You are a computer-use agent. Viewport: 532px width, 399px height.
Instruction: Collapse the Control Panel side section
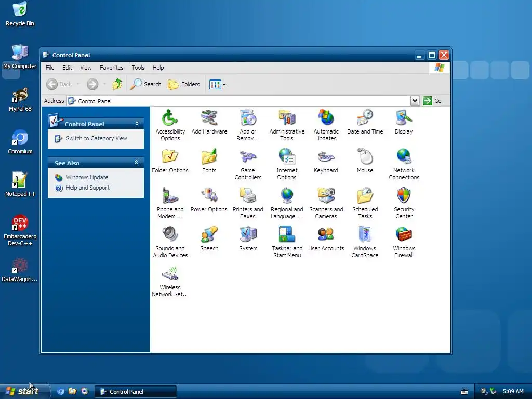(137, 124)
